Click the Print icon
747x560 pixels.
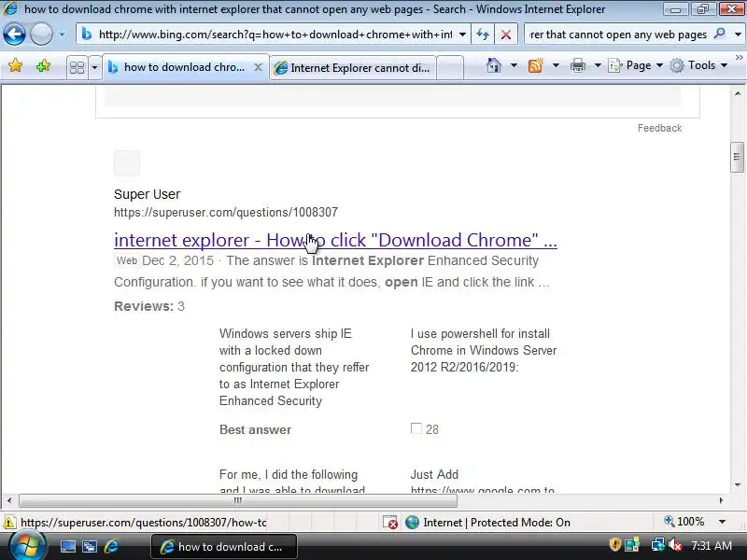(x=577, y=65)
